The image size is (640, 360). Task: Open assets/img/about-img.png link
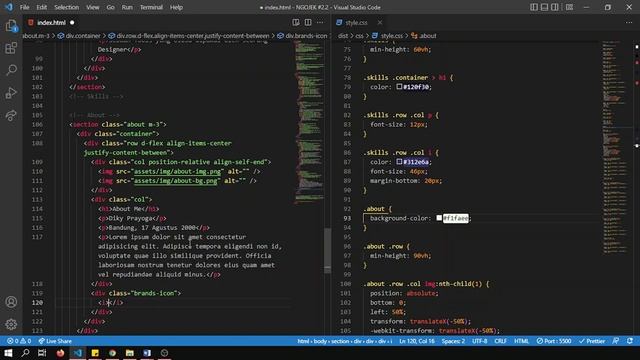tap(178, 171)
